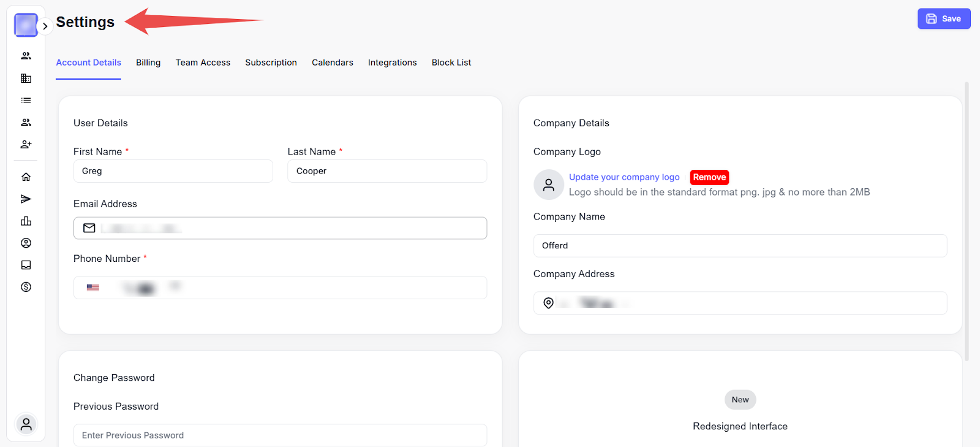Viewport: 980px width, 447px height.
Task: Click into the Company Name field
Action: point(740,246)
